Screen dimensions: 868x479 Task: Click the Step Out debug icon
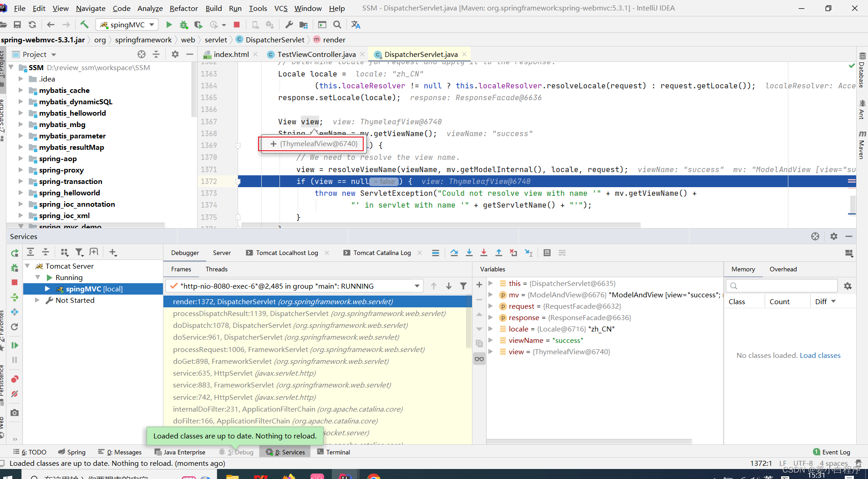pos(499,253)
